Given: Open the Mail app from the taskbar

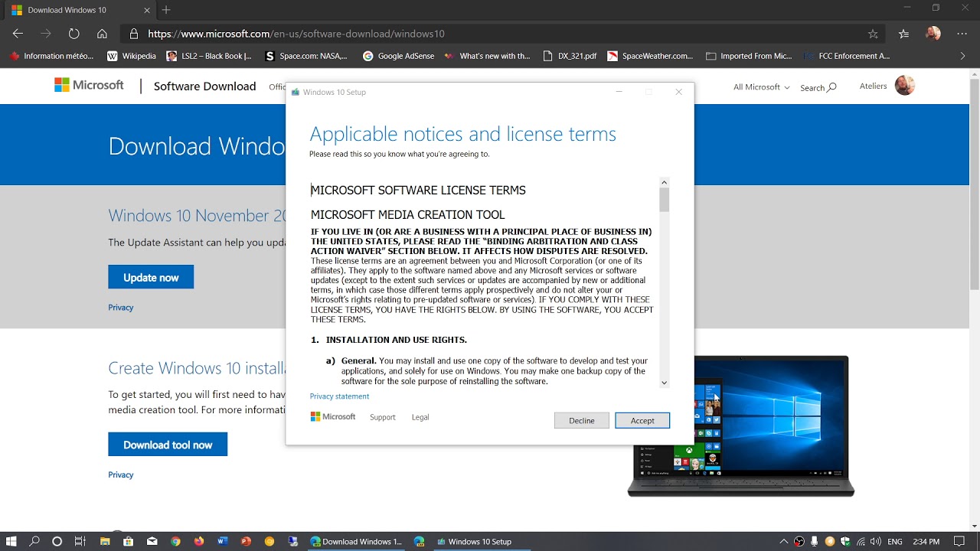Looking at the screenshot, I should tap(152, 541).
